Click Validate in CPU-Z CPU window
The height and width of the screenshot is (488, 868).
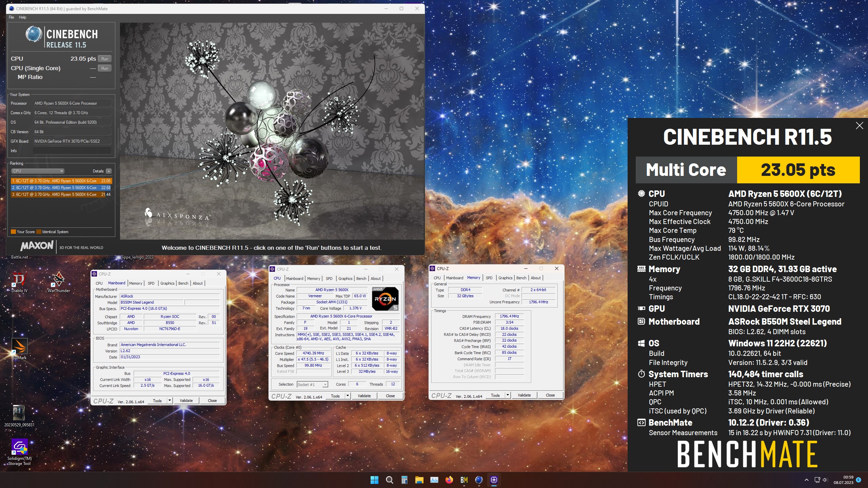pyautogui.click(x=364, y=396)
